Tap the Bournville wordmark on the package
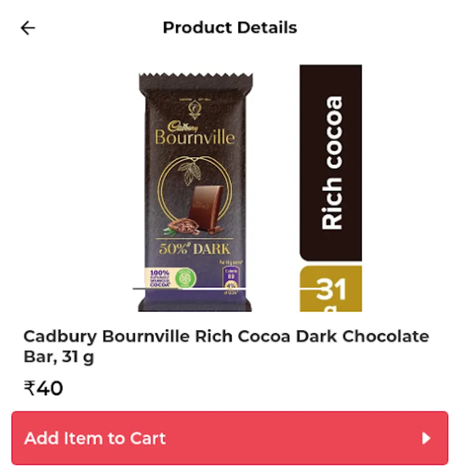This screenshot has width=459, height=476. tap(195, 137)
